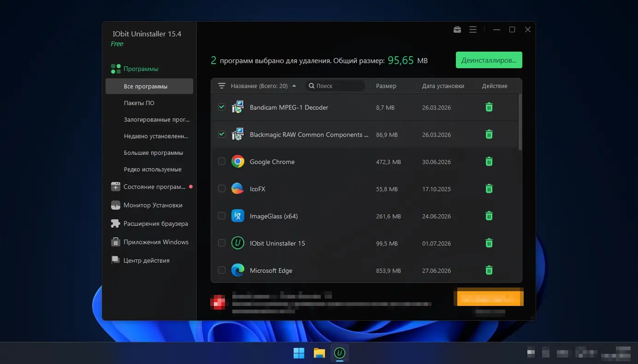Click the Программы four-squares icon

pos(116,69)
